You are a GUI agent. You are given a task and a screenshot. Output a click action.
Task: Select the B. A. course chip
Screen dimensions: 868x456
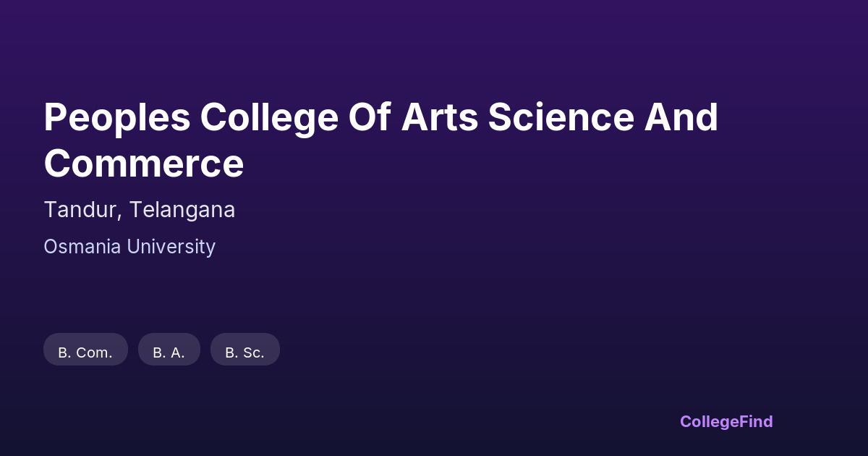(169, 350)
